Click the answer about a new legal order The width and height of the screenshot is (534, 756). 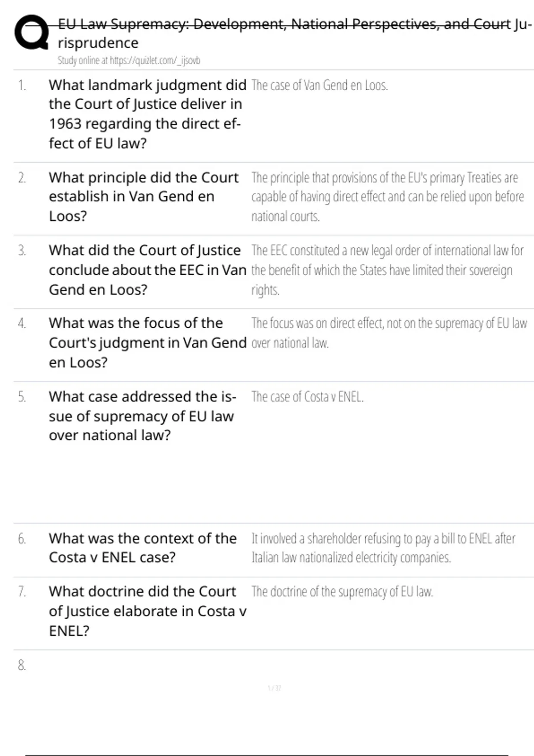387,270
